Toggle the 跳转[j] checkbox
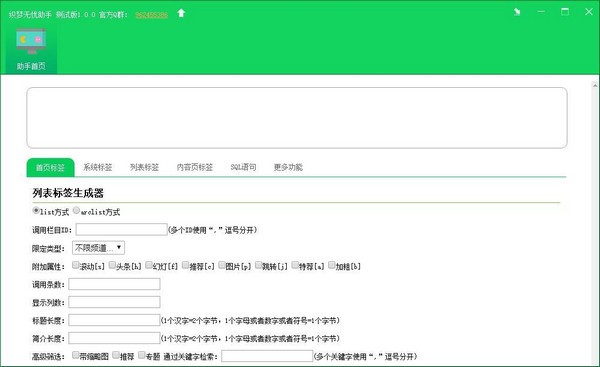This screenshot has height=367, width=600. pyautogui.click(x=259, y=265)
